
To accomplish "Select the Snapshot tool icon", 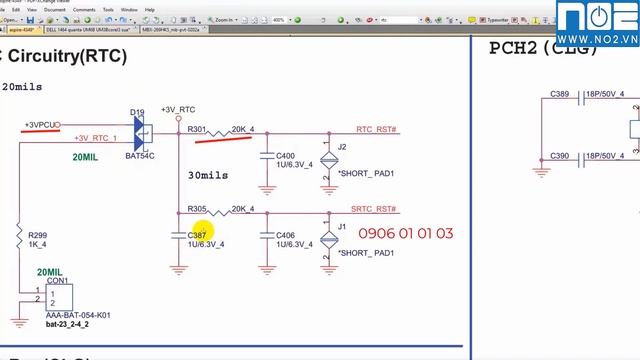I will [x=184, y=20].
